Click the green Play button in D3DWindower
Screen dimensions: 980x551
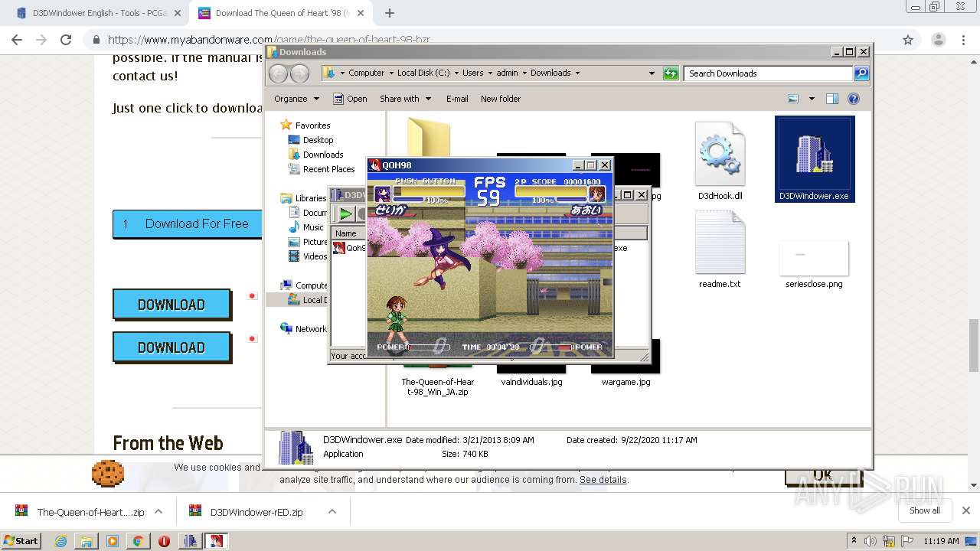pos(346,214)
